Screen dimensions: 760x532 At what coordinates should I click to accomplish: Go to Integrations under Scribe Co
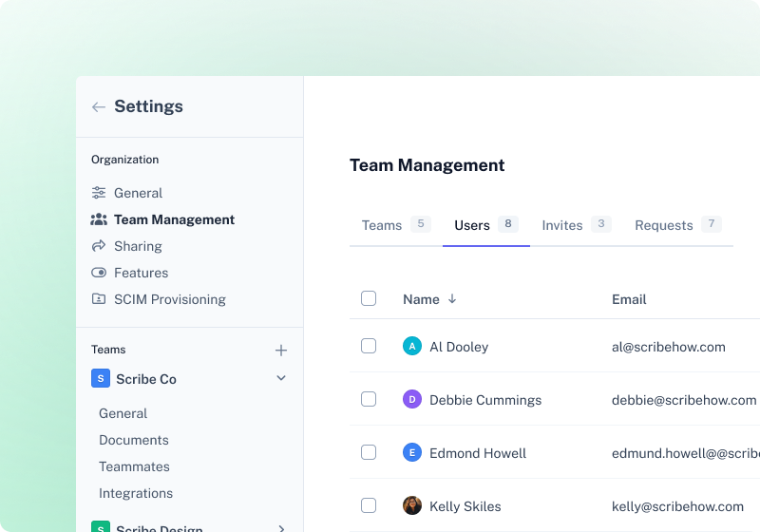click(136, 493)
